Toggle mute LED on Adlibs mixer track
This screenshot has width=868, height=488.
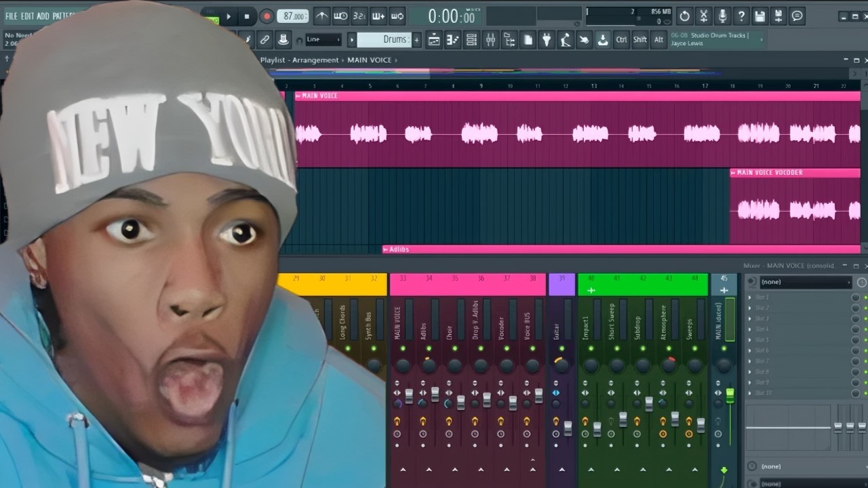[x=429, y=348]
